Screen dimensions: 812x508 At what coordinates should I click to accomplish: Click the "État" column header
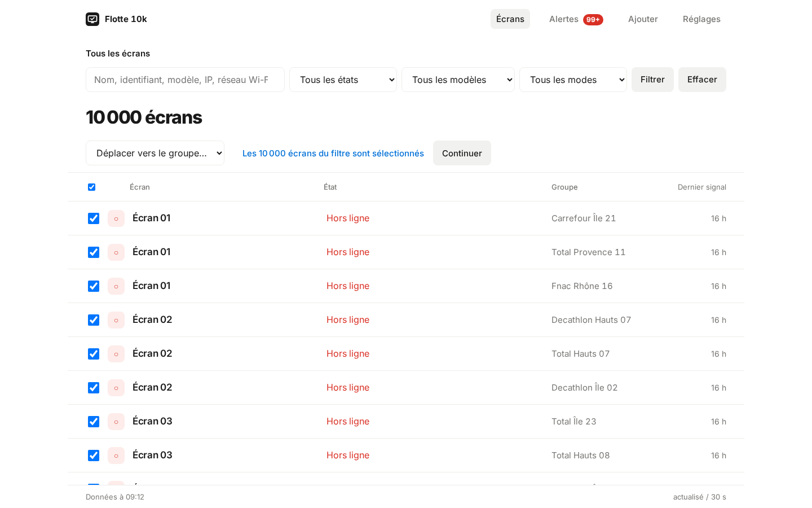click(x=330, y=187)
